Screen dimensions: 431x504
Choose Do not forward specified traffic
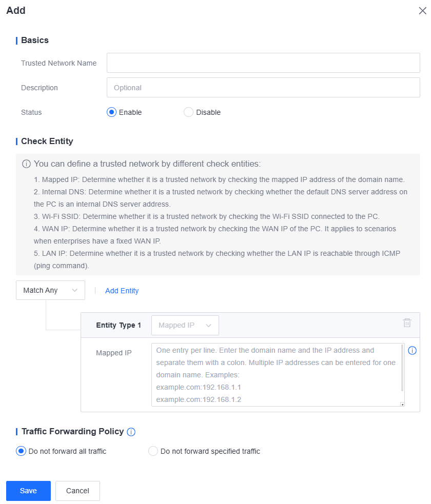[153, 451]
